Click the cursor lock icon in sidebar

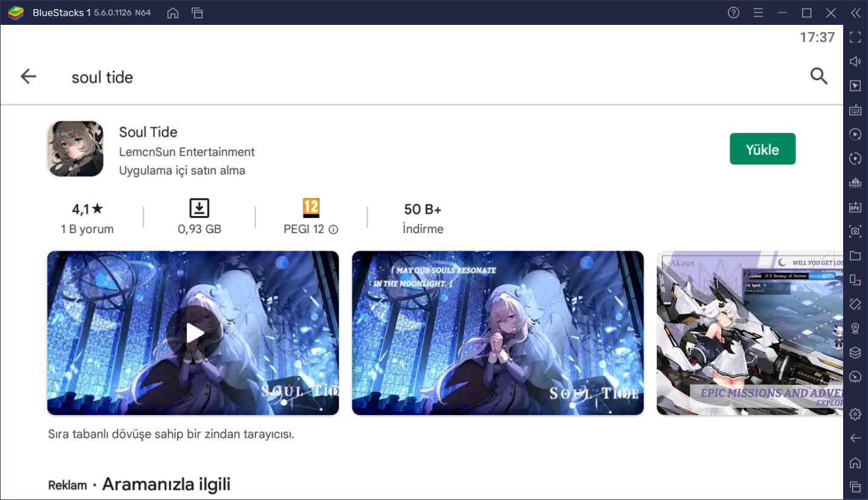(855, 86)
